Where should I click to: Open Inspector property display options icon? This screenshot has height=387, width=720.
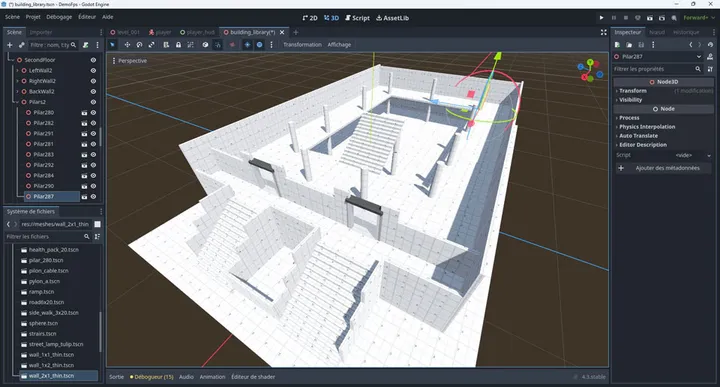point(710,69)
